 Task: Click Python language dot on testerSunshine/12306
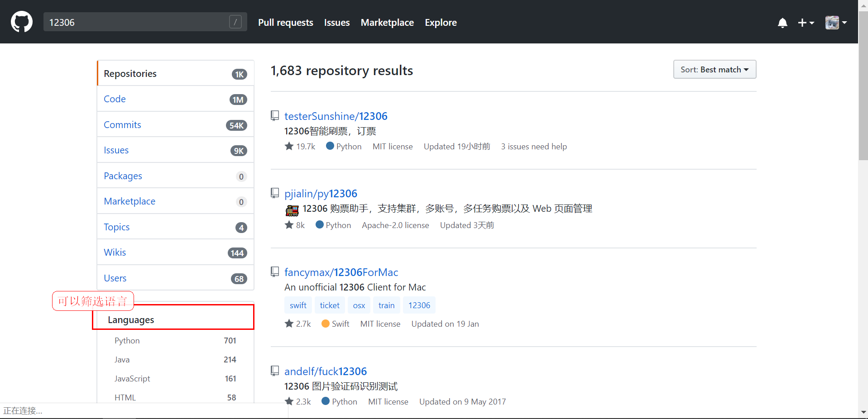[x=330, y=146]
